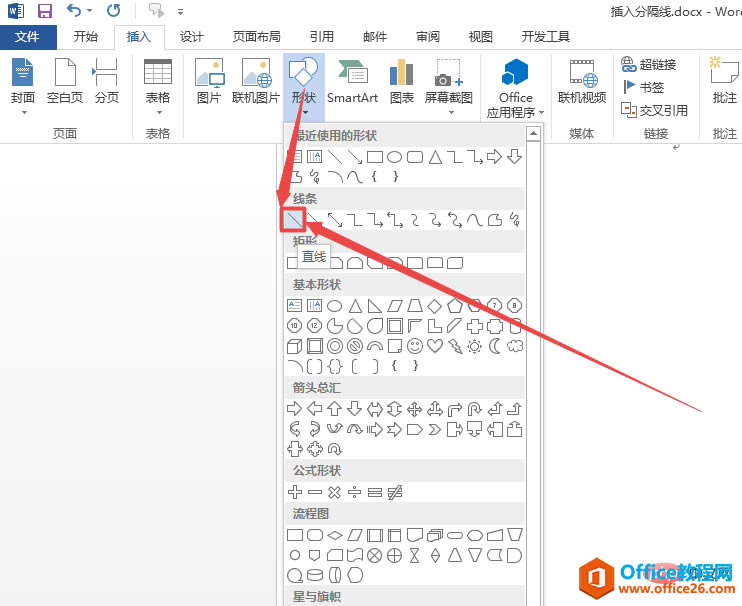This screenshot has width=742, height=606.
Task: Select the cube shape under 基本形状
Action: [x=294, y=346]
